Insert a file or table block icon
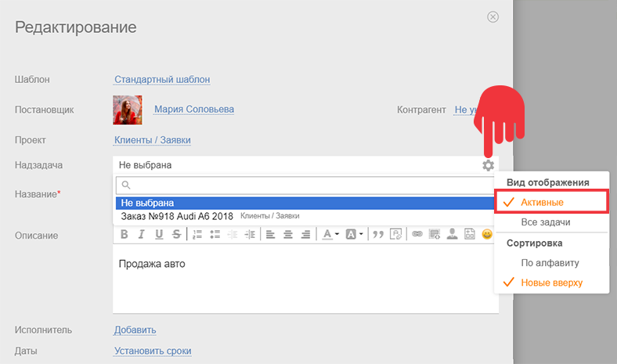Image resolution: width=617 pixels, height=364 pixels. [x=470, y=234]
